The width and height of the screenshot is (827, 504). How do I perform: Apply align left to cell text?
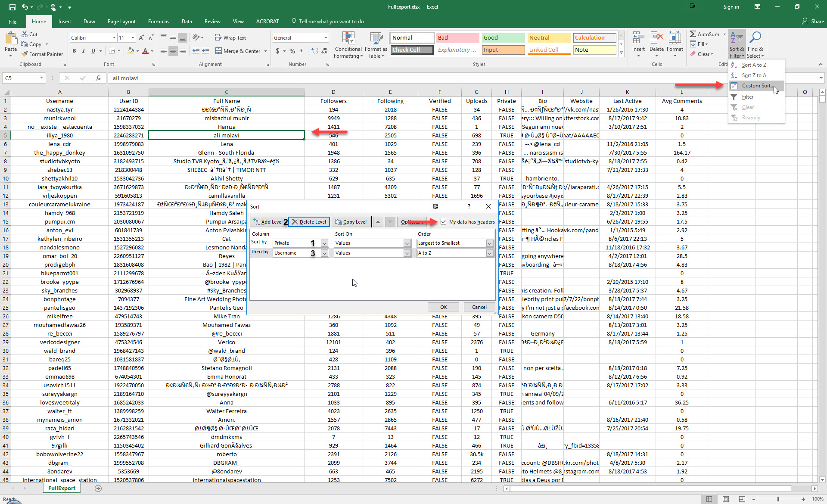(164, 51)
